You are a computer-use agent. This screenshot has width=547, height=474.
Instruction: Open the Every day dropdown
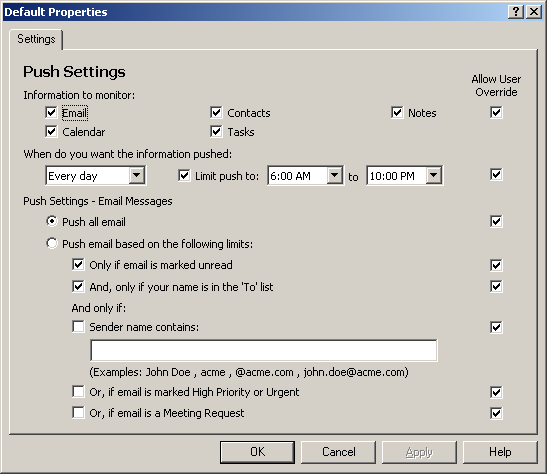point(136,175)
